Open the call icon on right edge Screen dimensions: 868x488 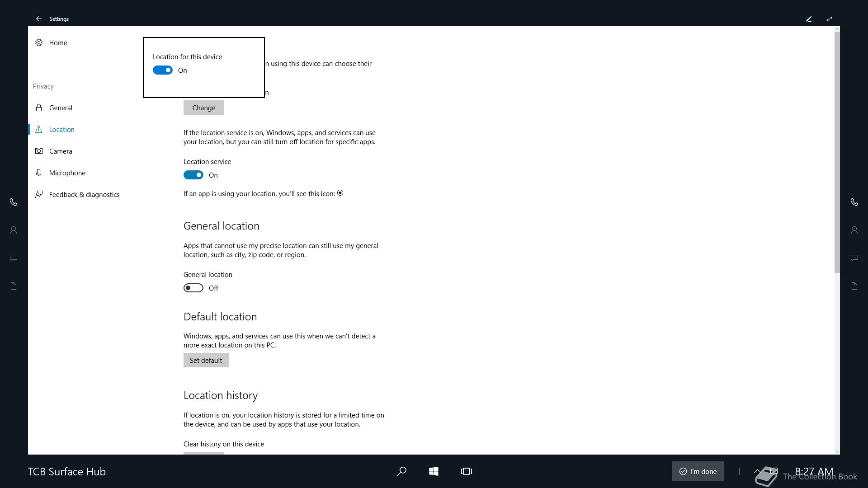(x=854, y=202)
